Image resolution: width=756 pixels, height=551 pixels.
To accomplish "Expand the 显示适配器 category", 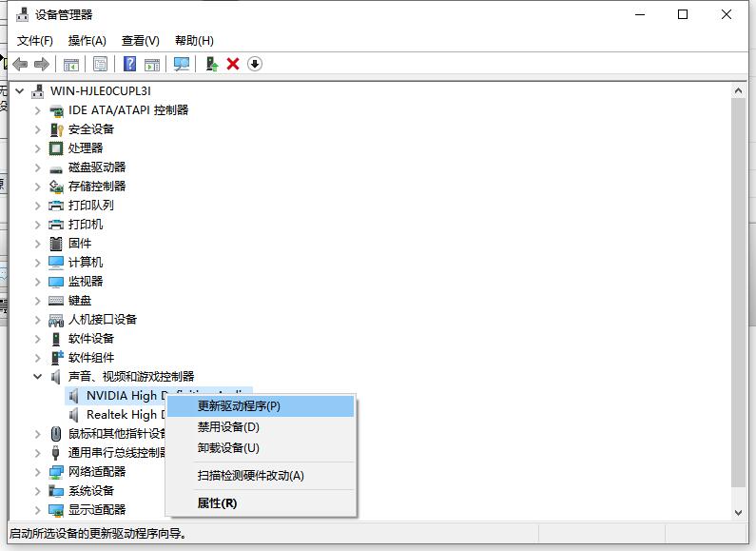I will (38, 510).
